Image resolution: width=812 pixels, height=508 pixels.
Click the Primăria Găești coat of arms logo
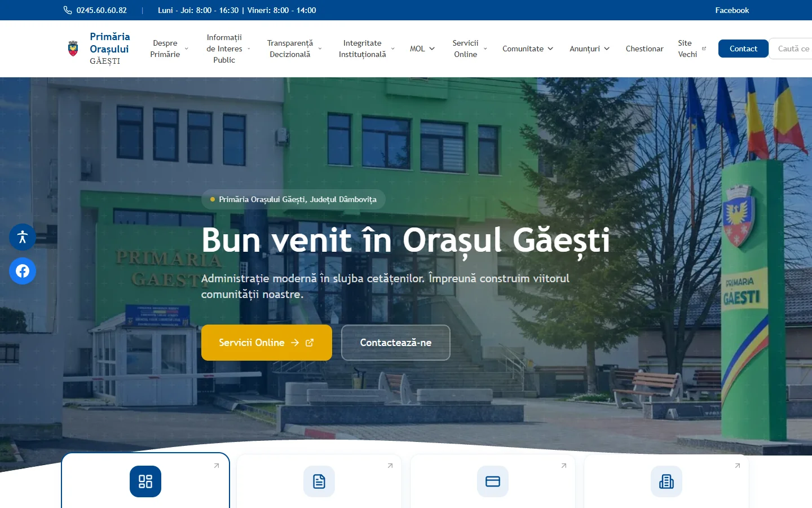click(x=73, y=49)
